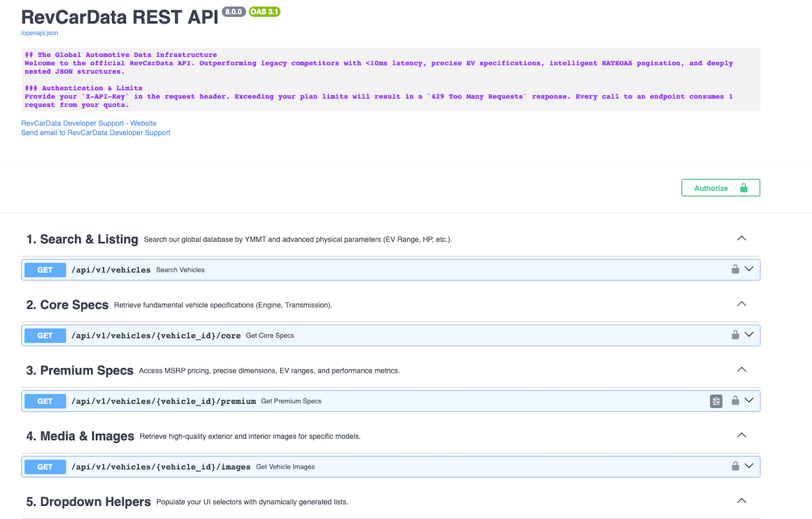Collapse the 1. Search & Listing section

click(x=741, y=238)
